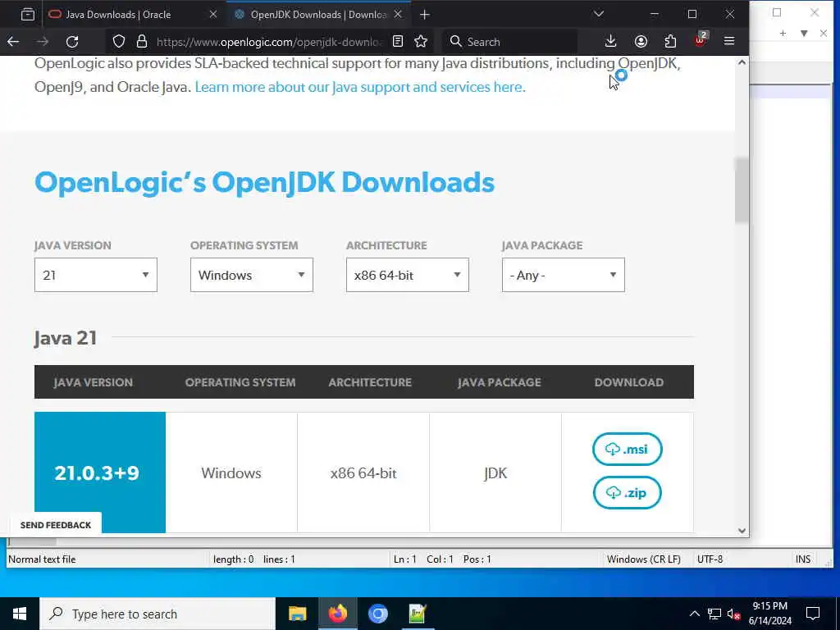Click the Send Feedback button
This screenshot has width=840, height=630.
[56, 525]
